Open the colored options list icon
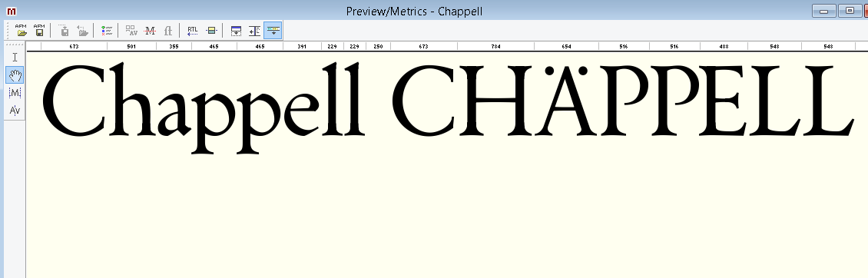This screenshot has width=868, height=278. tap(107, 30)
